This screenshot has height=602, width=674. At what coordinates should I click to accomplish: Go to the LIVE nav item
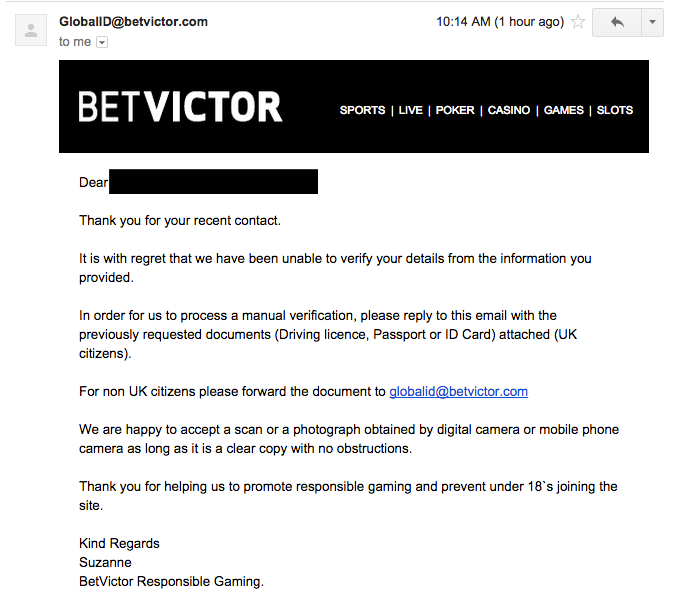[410, 110]
